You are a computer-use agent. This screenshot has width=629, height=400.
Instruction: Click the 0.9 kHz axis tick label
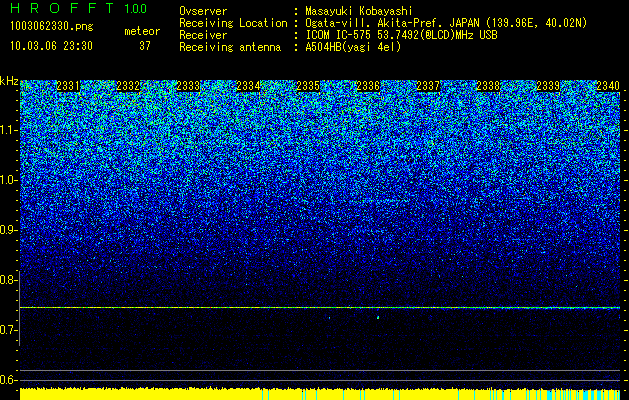pos(8,230)
